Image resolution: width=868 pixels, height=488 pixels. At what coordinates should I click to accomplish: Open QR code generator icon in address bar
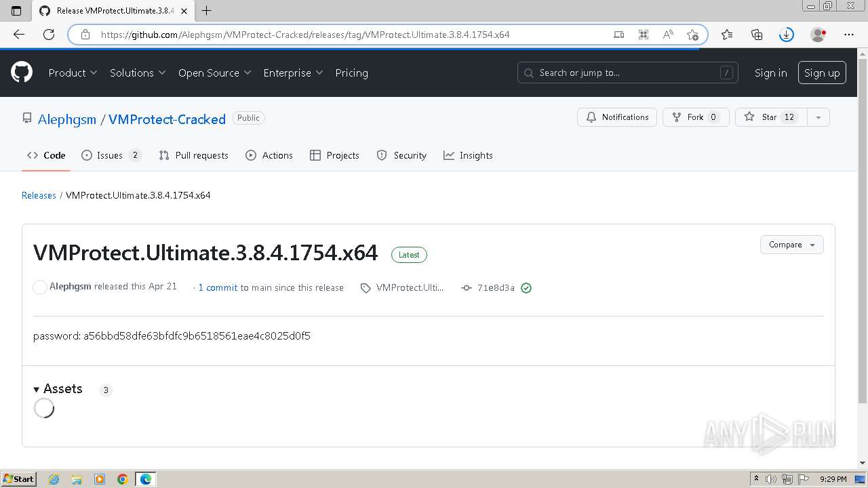click(x=644, y=35)
